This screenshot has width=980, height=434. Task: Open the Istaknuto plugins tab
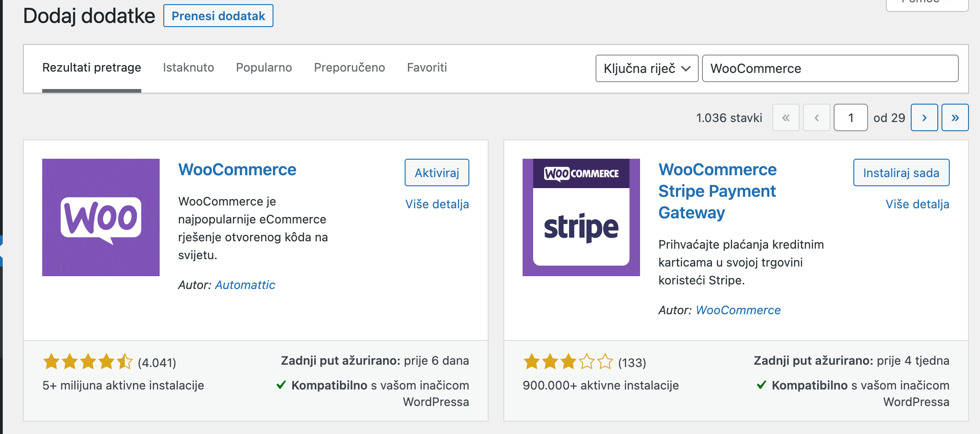click(x=188, y=67)
